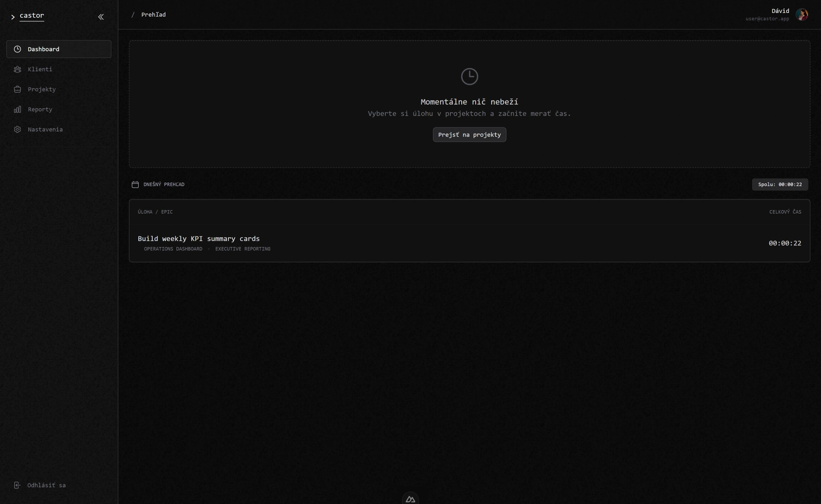
Task: Click the 00:00:22 time in the task row
Action: tap(785, 243)
